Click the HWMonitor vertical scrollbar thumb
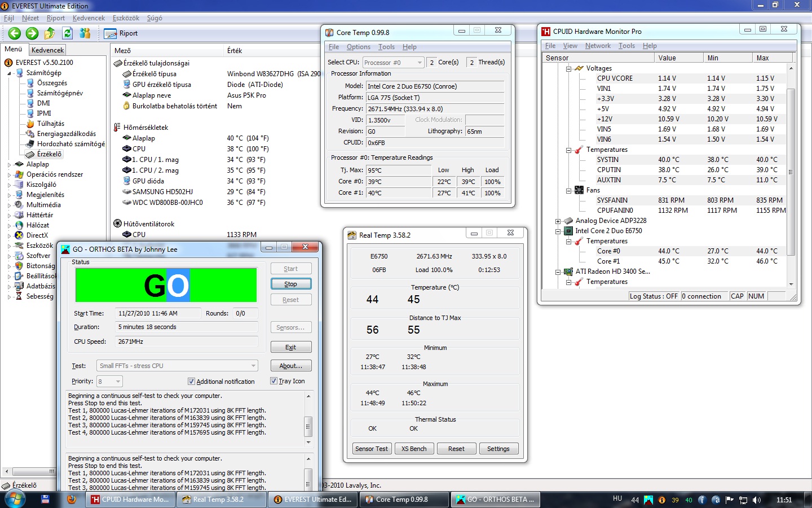Screen dimensions: 812x508 (x=791, y=172)
